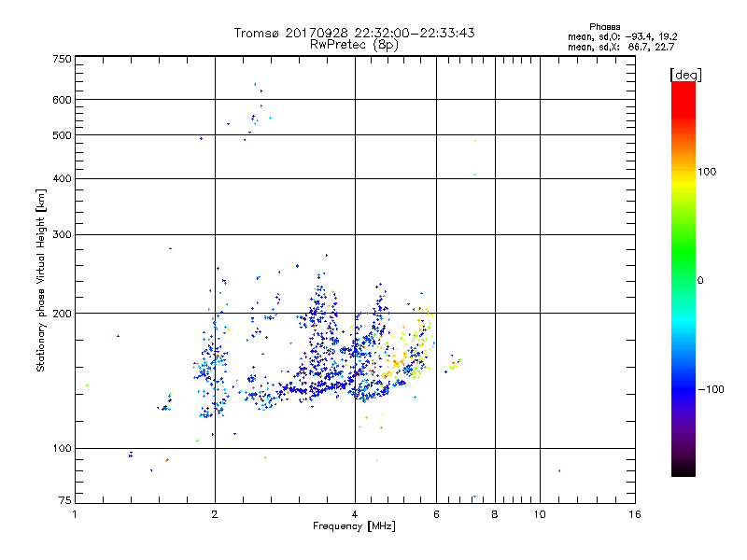This screenshot has width=747, height=560.
Task: Click the 'Stationary phase Virtual Height [km]' axis label
Action: coord(41,280)
